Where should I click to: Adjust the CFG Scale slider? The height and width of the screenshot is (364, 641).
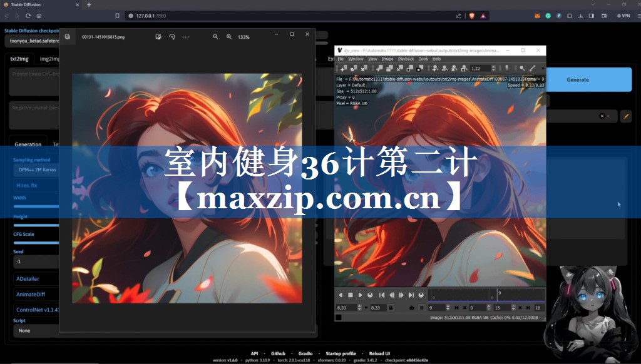pyautogui.click(x=36, y=242)
